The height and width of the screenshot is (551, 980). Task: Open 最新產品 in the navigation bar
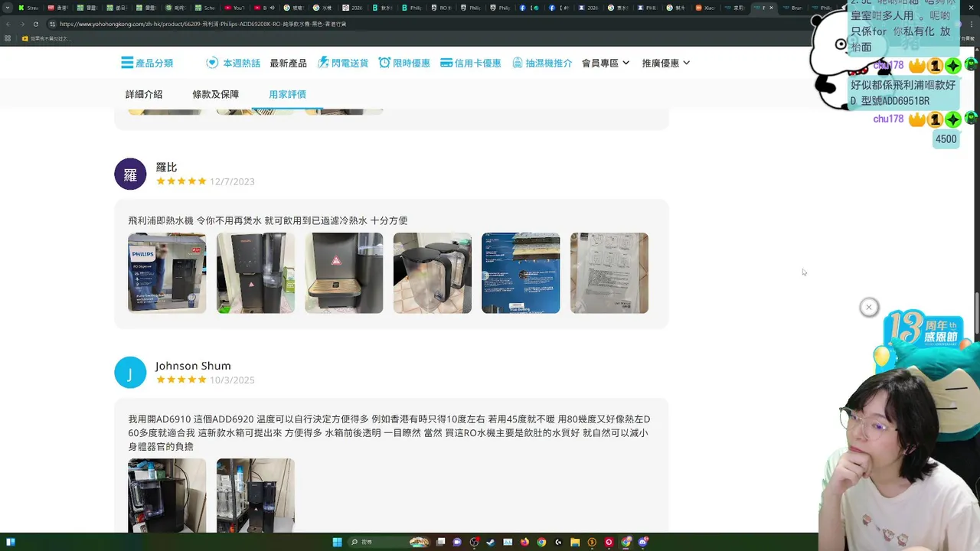[288, 63]
